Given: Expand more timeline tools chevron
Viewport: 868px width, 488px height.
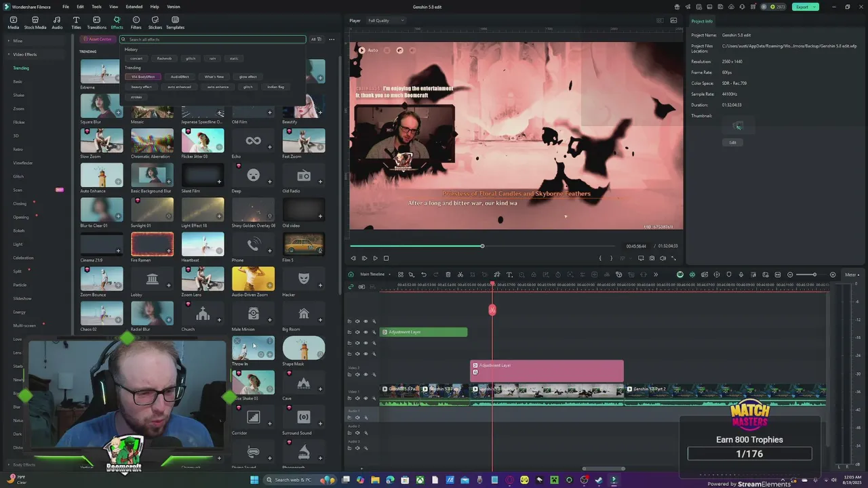Looking at the screenshot, I should tap(655, 274).
